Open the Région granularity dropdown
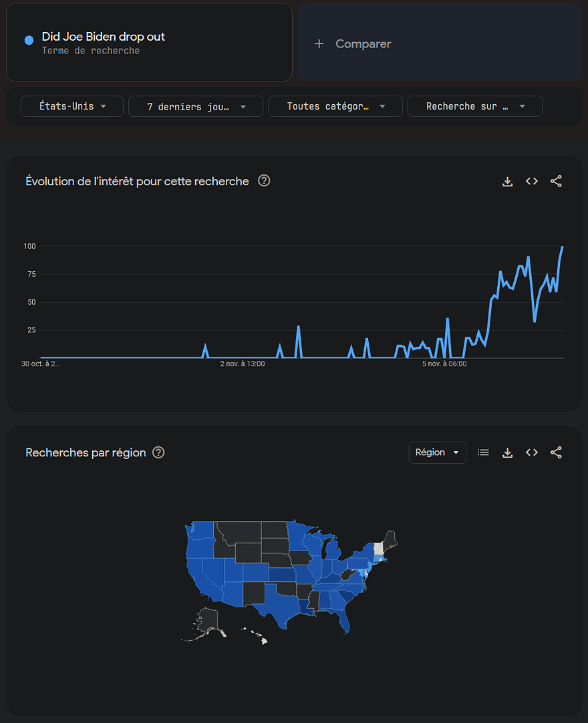This screenshot has height=723, width=588. tap(437, 452)
